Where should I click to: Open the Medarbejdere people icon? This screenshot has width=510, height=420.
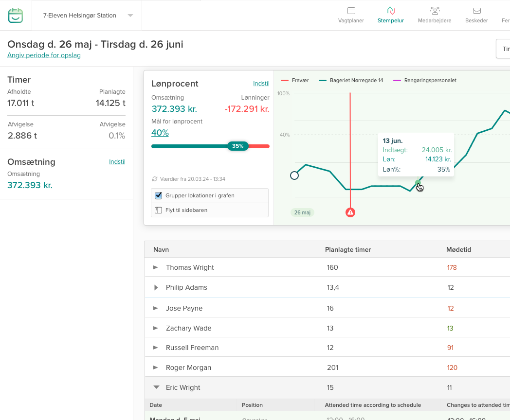point(435,11)
